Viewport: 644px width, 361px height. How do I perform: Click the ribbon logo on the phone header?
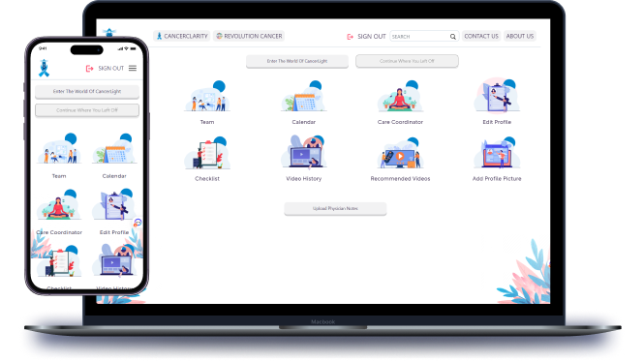[x=44, y=68]
